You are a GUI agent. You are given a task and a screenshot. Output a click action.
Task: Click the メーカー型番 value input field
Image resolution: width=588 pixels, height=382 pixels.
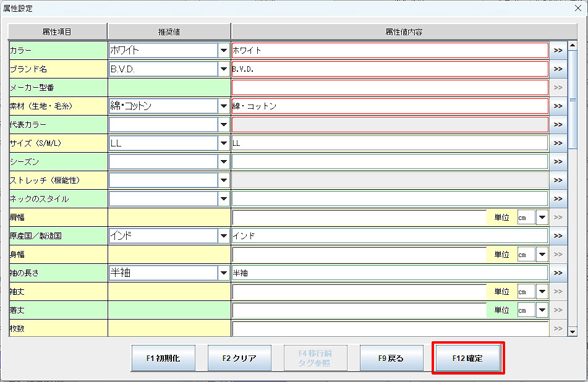[x=390, y=88]
